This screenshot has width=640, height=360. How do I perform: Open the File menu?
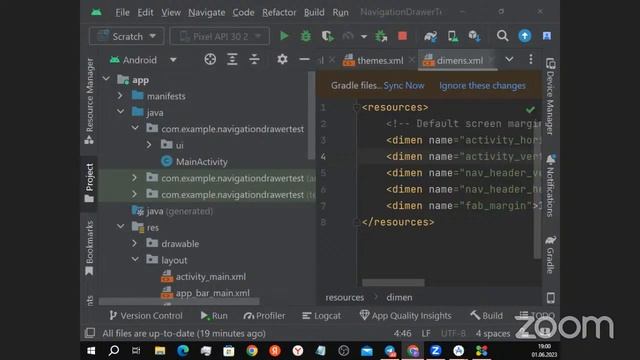pos(122,12)
